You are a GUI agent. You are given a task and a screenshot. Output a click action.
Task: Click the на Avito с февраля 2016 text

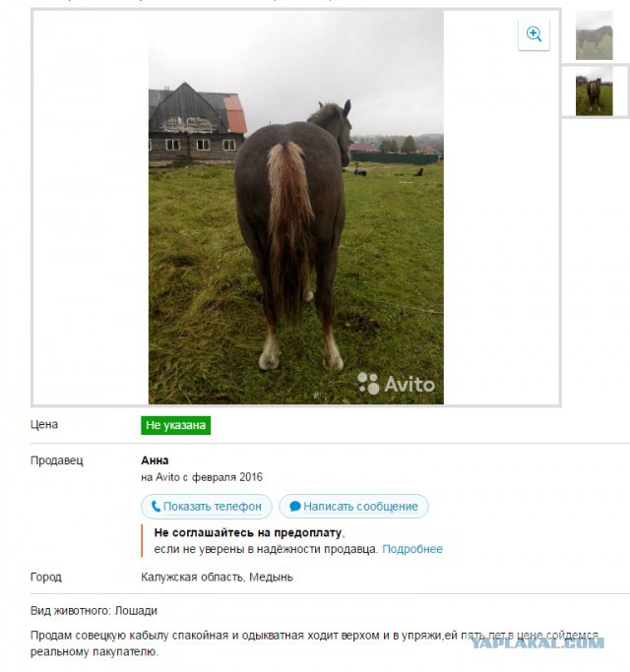202,477
